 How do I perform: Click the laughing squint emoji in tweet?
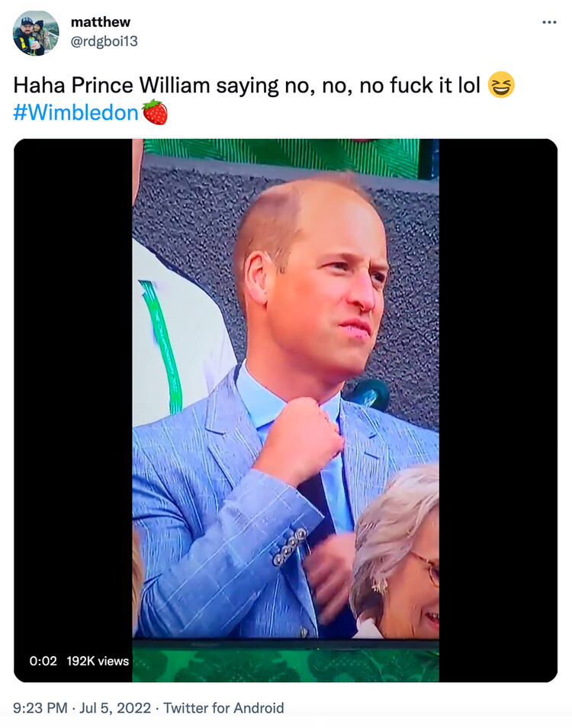(x=501, y=85)
